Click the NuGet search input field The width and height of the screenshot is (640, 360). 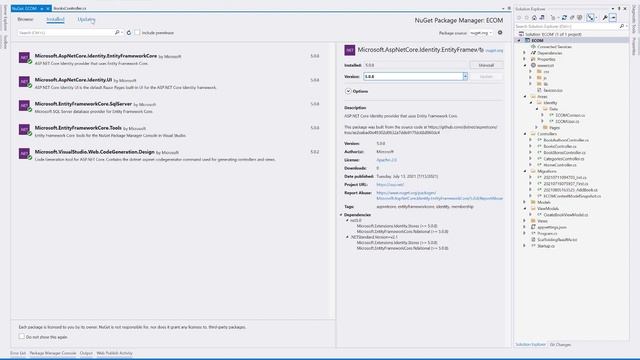(x=65, y=33)
